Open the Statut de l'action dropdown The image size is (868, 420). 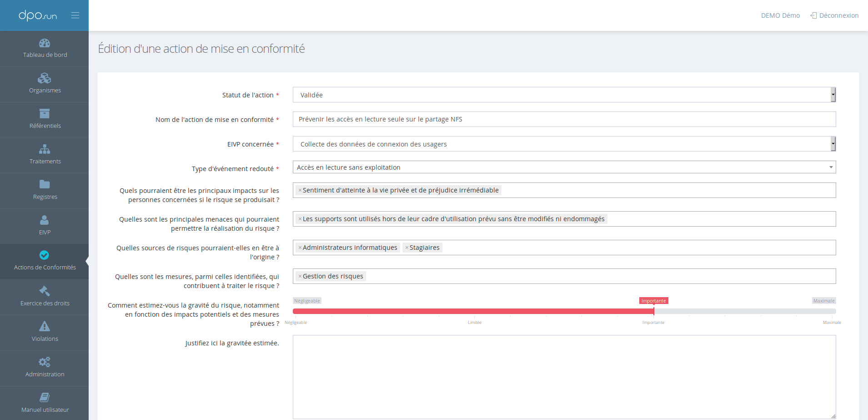[x=564, y=95]
